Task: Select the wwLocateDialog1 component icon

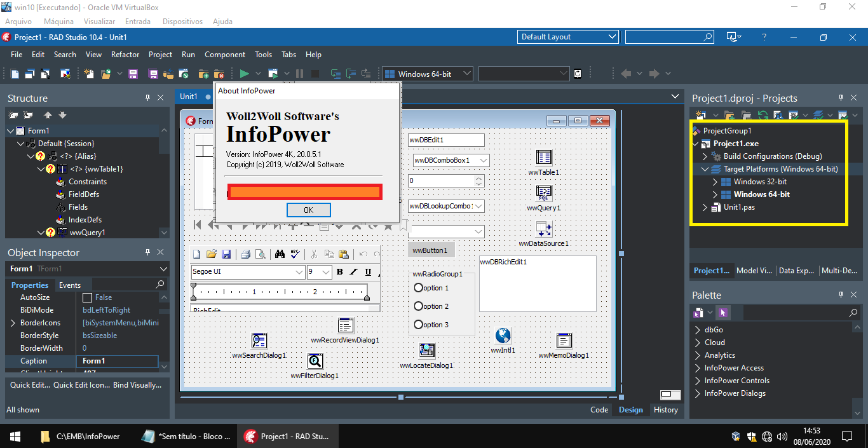Action: coord(426,350)
